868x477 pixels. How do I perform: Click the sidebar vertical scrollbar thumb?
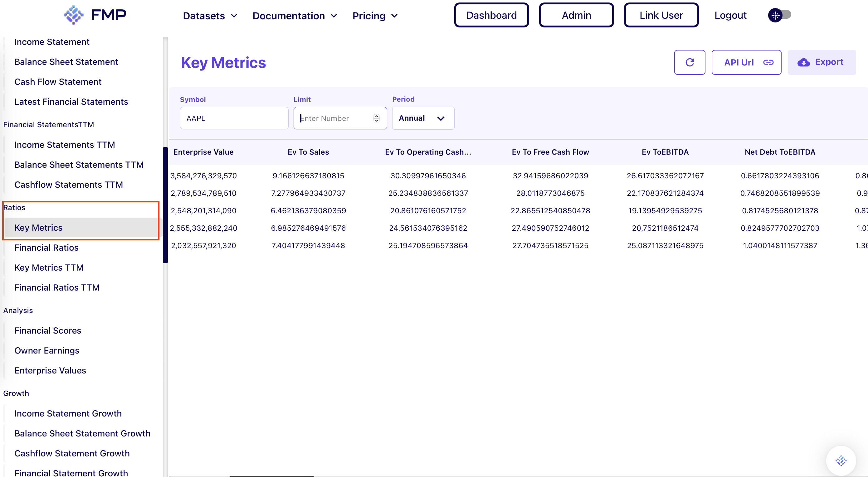pyautogui.click(x=165, y=205)
